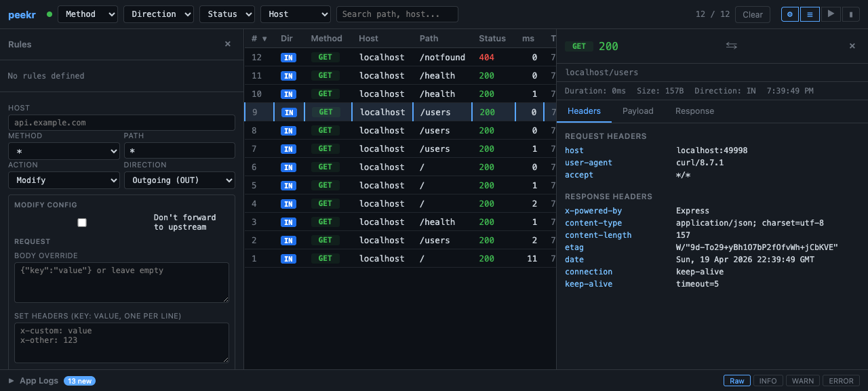Select request row 11 /health

[x=400, y=76]
